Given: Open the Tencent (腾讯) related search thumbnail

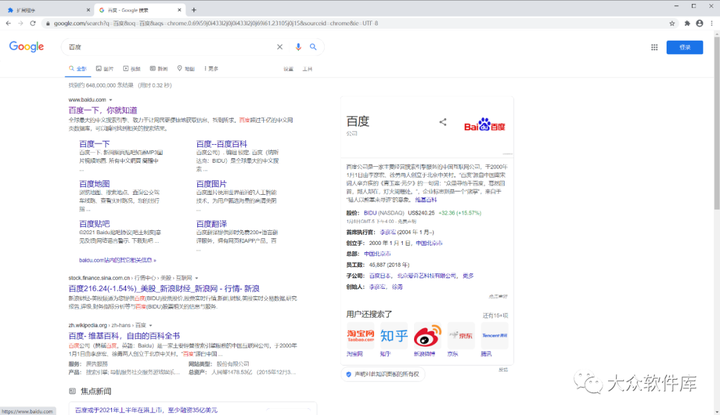Looking at the screenshot, I should pos(495,336).
